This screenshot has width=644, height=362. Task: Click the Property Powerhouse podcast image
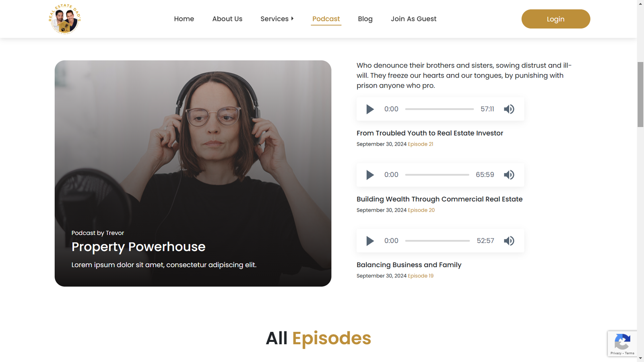click(x=193, y=173)
